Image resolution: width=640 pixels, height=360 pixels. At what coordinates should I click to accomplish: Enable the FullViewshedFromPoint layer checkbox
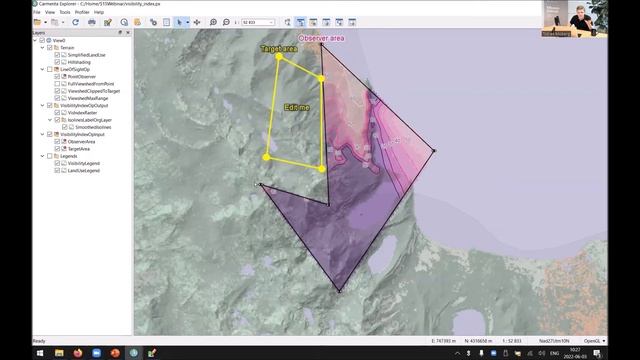click(x=57, y=84)
